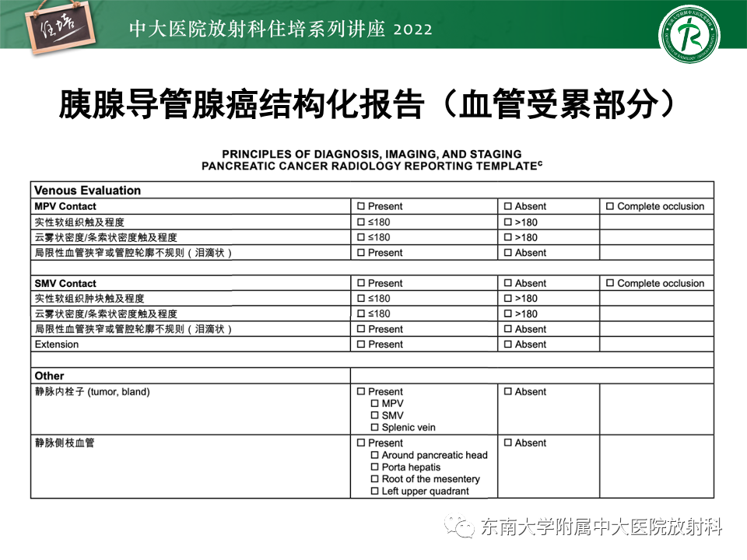Check Present for 局限性血管狭窄 under MPV section
This screenshot has height=560, width=747.
coord(361,252)
